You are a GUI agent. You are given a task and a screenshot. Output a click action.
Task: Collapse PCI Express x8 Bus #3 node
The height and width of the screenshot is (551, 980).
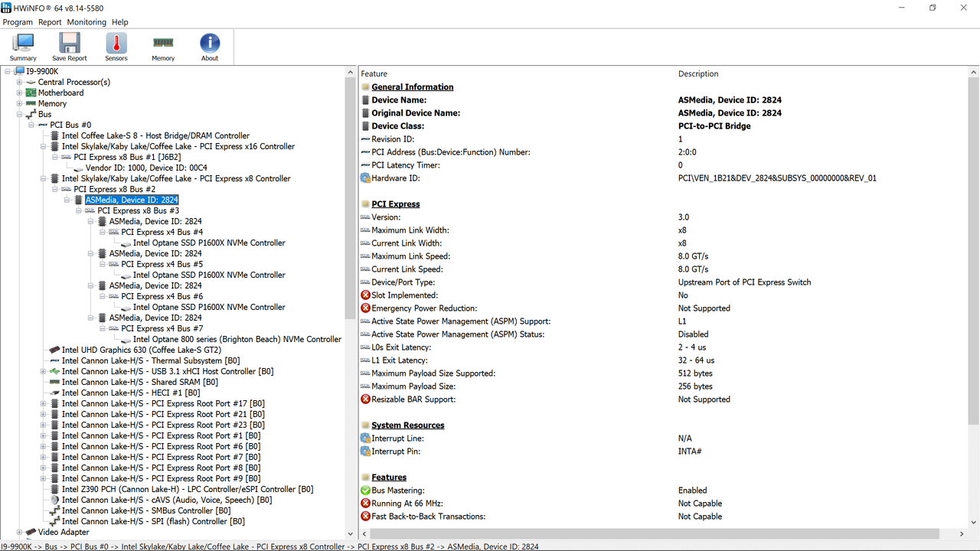(79, 210)
